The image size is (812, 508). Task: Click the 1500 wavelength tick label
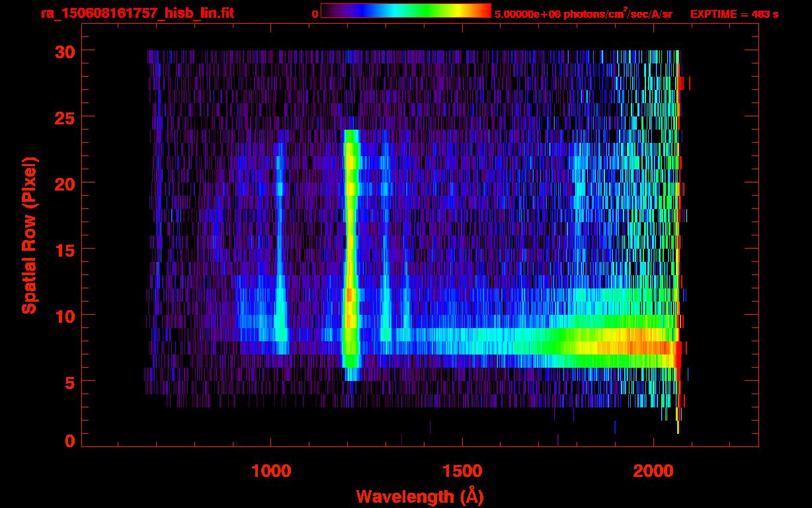click(462, 470)
